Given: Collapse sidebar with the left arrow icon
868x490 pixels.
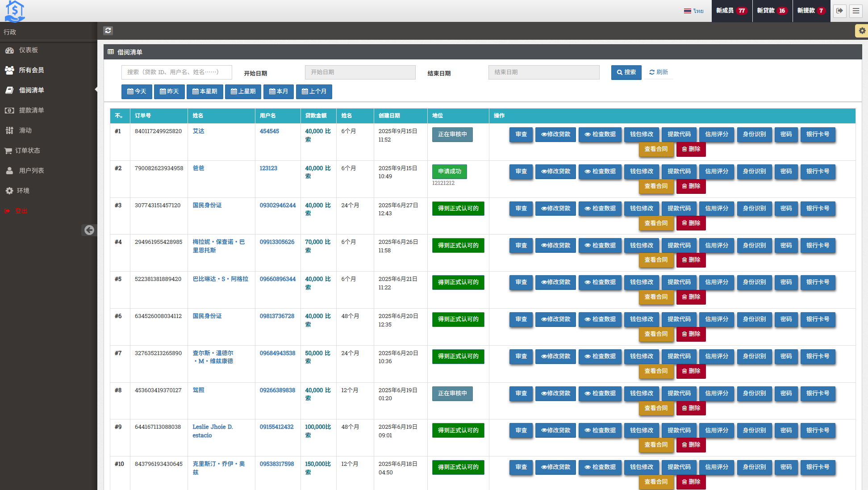Looking at the screenshot, I should tap(89, 230).
